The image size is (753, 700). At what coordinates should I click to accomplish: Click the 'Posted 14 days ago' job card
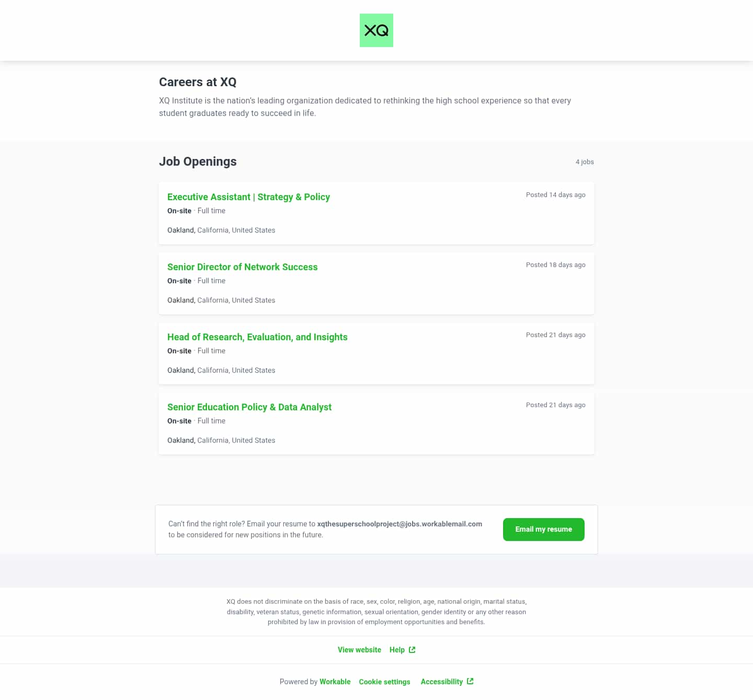[376, 213]
